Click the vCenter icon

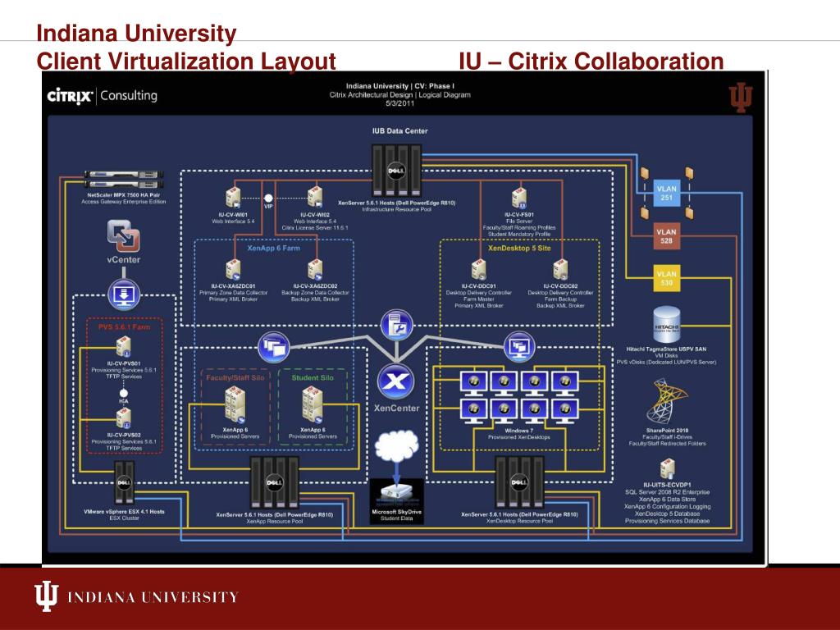124,236
